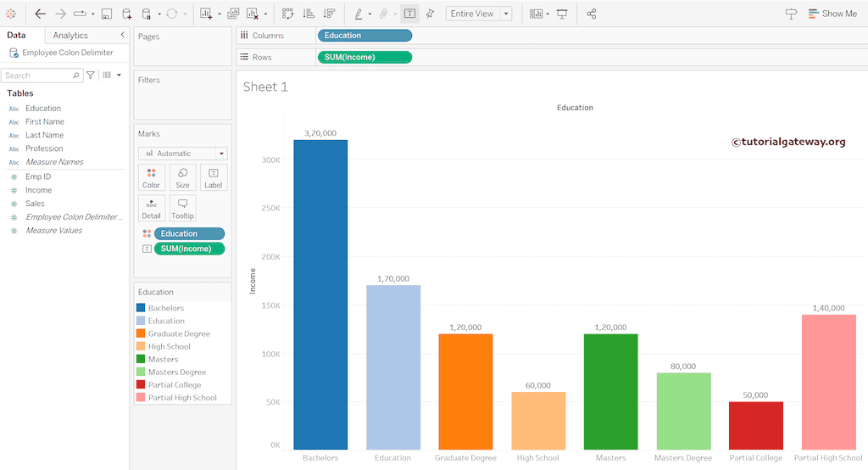
Task: Select the Measure Values field
Action: 53,231
